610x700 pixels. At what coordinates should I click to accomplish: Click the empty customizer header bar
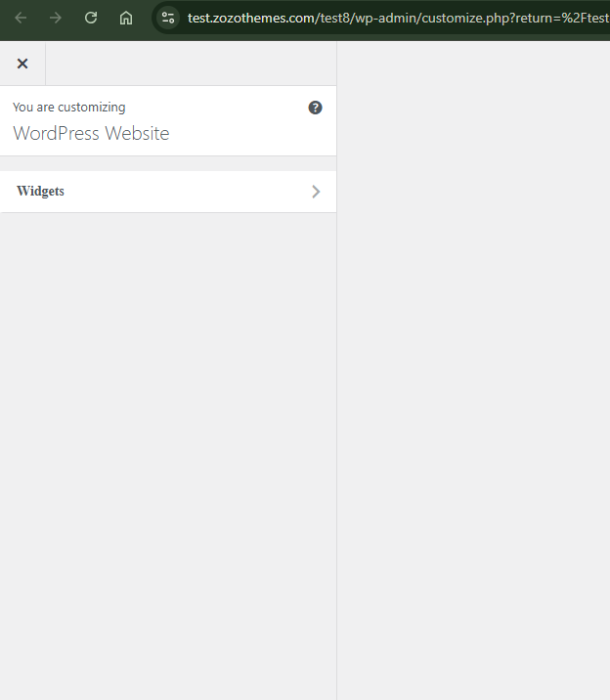(191, 64)
